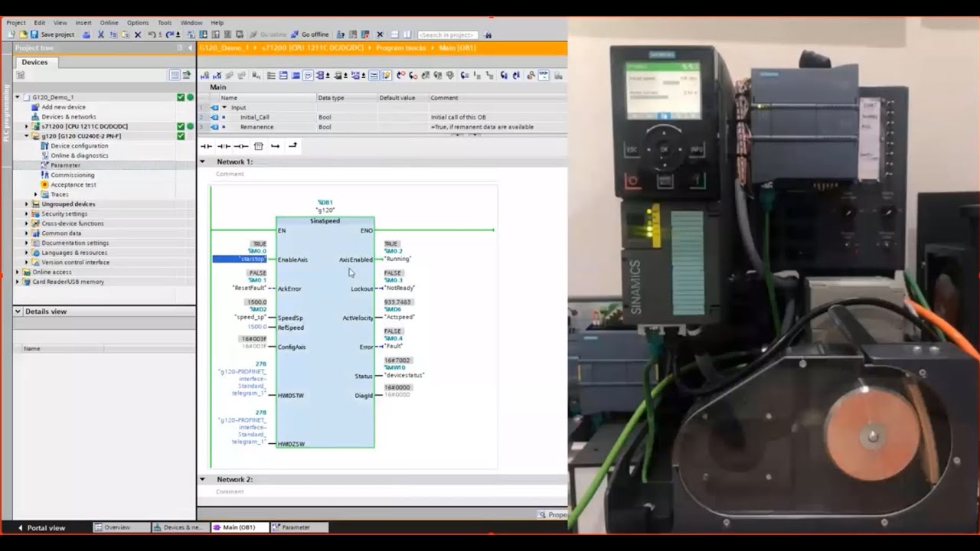Expand the Traces folder
The width and height of the screenshot is (980, 551).
[36, 194]
